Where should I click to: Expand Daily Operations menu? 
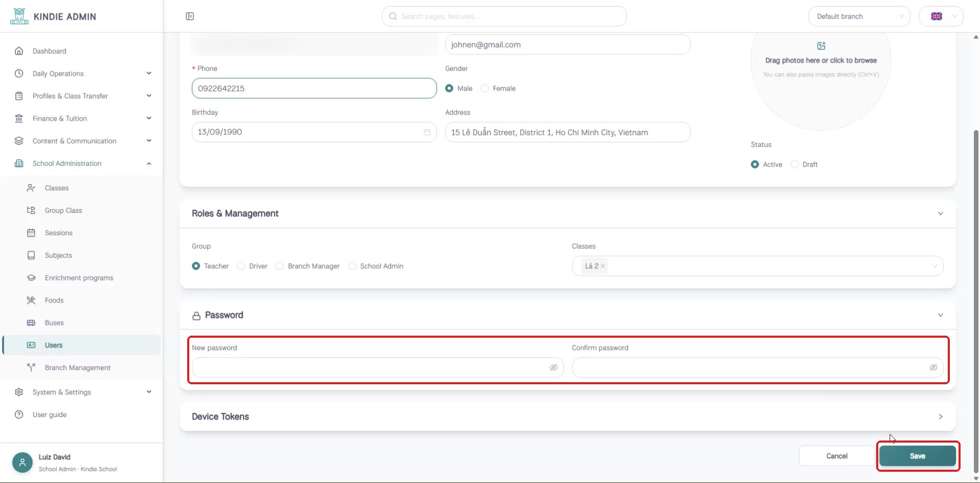(82, 74)
